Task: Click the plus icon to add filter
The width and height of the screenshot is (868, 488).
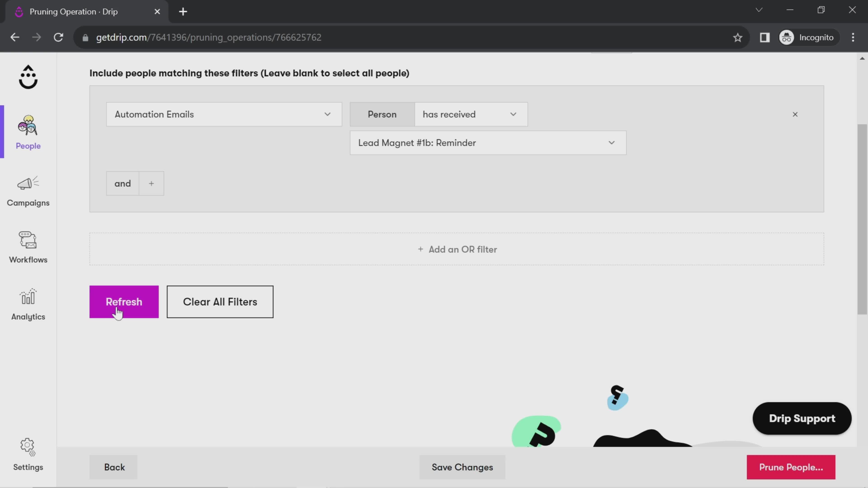Action: 151,183
